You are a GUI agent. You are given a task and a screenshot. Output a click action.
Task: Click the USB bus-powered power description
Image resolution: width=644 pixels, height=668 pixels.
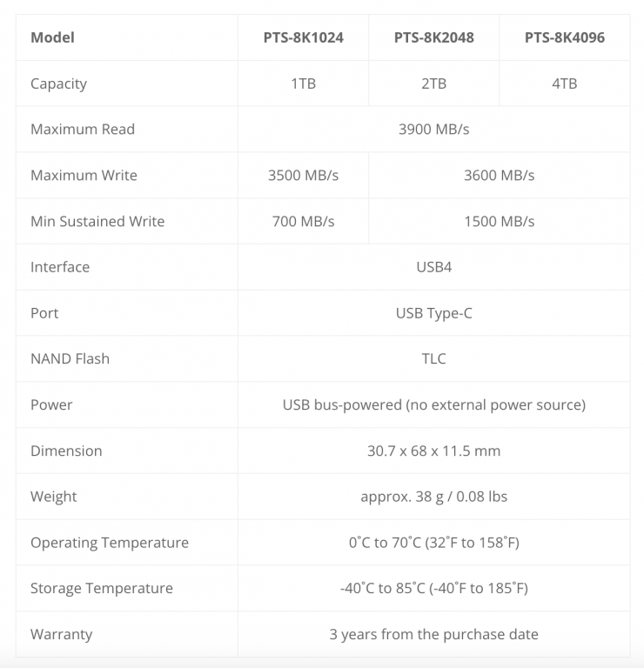click(x=433, y=404)
